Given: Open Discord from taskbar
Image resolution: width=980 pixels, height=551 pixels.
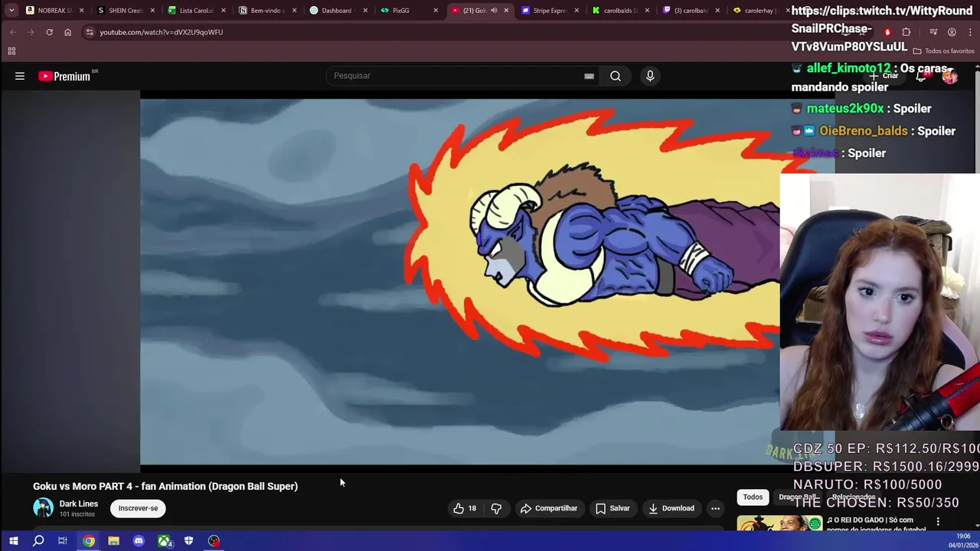Looking at the screenshot, I should [x=139, y=541].
